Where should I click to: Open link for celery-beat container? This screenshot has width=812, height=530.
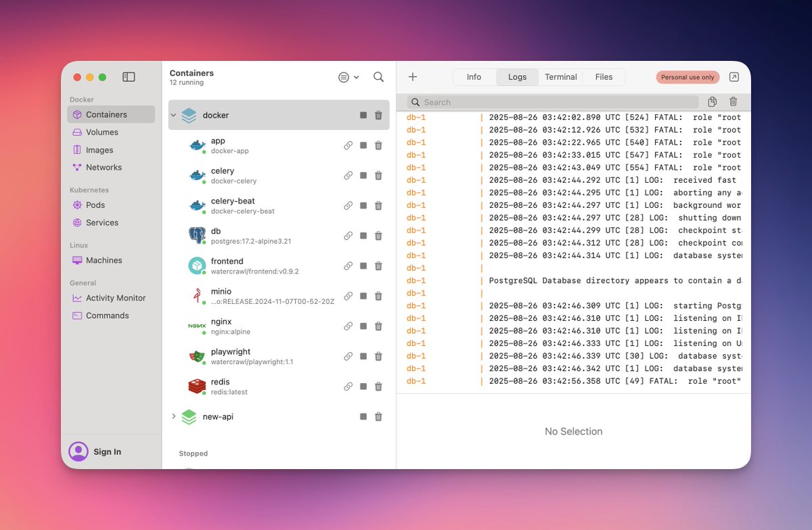(x=348, y=206)
